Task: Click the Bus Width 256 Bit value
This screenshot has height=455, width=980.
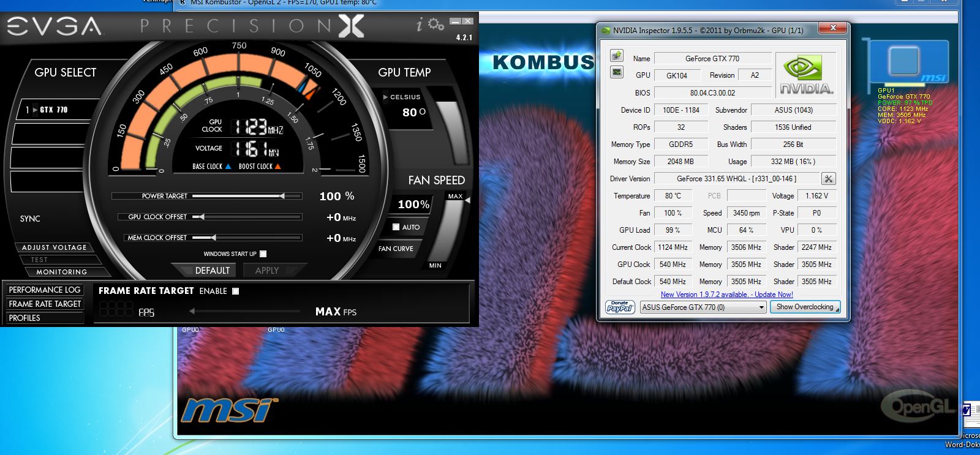Action: point(793,145)
